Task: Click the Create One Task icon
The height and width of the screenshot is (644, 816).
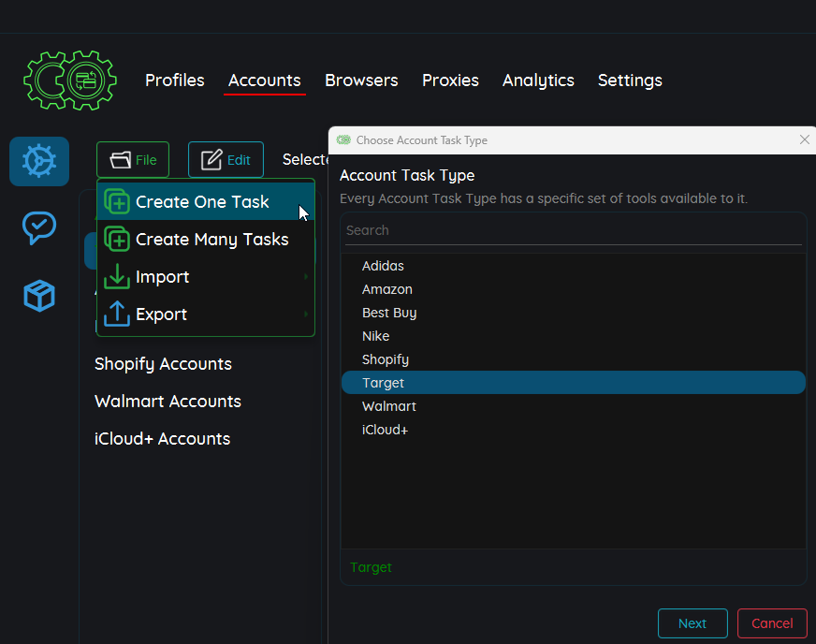Action: coord(117,202)
